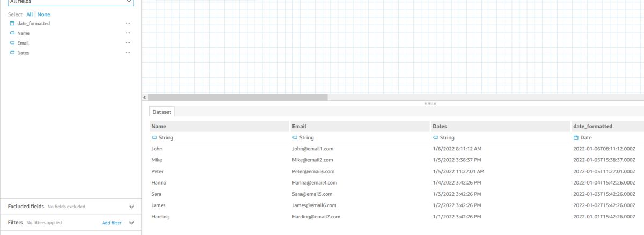Click None to deselect all fields
Screen dimensions: 644x235
click(43, 14)
